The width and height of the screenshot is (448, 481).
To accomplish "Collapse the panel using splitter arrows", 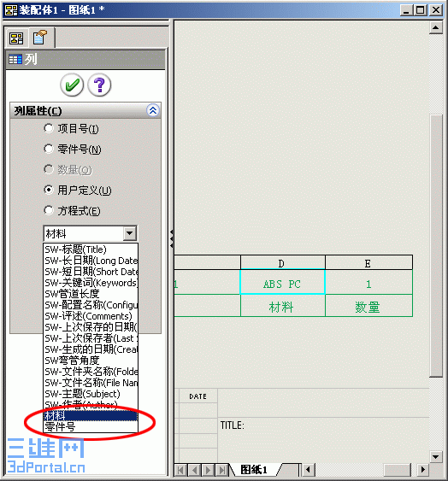I will coord(171,238).
